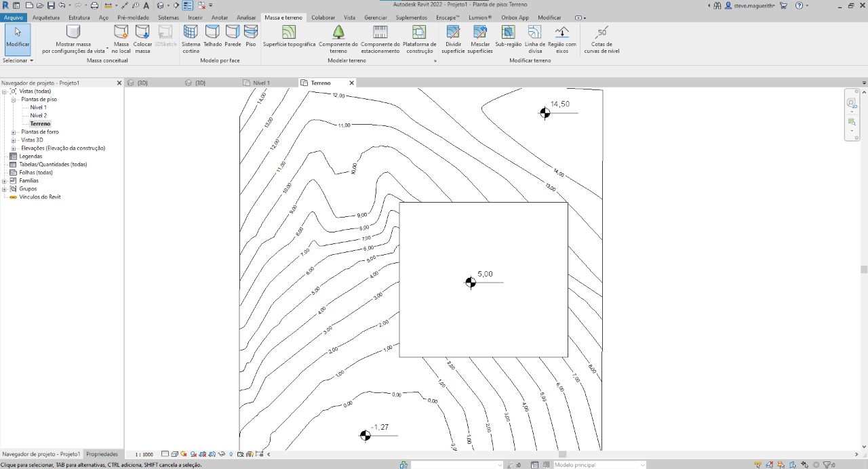Toggle detail level in view control bar

[165, 454]
